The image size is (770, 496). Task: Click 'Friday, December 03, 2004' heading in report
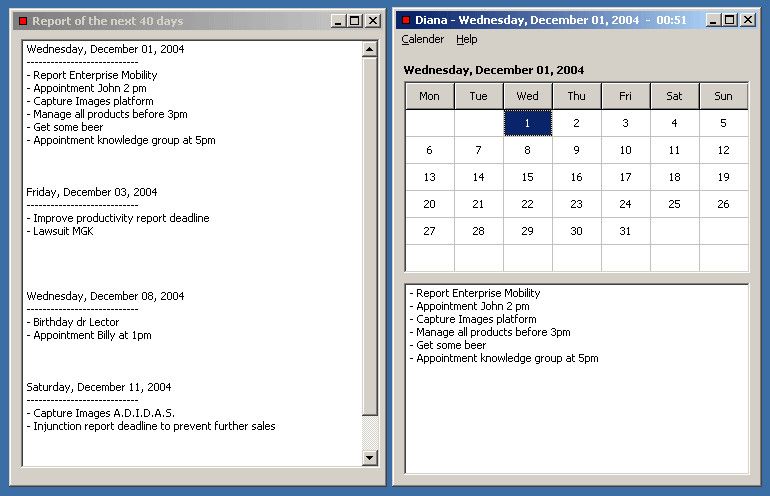pos(92,192)
